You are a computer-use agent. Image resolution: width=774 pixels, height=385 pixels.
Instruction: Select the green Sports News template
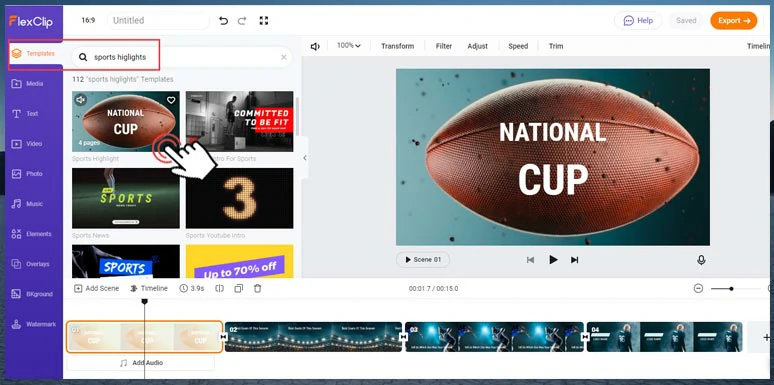(x=126, y=198)
